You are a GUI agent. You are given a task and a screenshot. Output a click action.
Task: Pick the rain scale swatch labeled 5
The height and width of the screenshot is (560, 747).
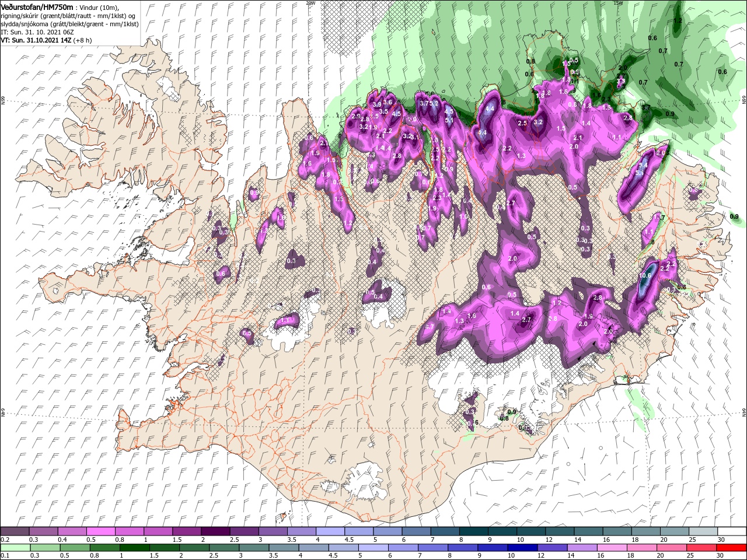(x=373, y=548)
